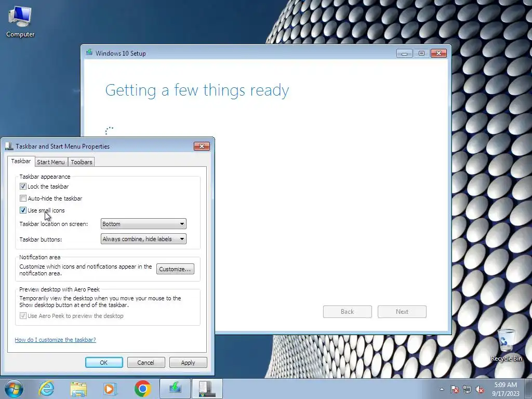This screenshot has width=532, height=399.
Task: Open Action Center flag tray icon
Action: point(454,389)
